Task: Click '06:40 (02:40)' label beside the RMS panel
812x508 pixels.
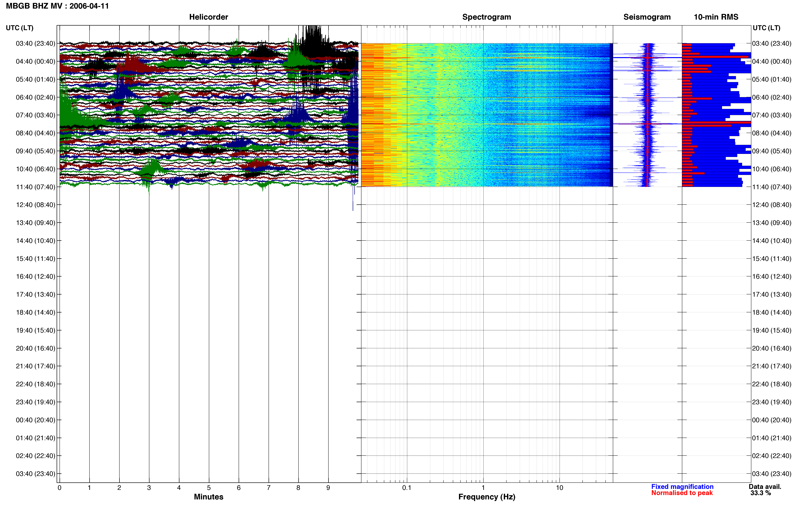Action: click(x=772, y=97)
